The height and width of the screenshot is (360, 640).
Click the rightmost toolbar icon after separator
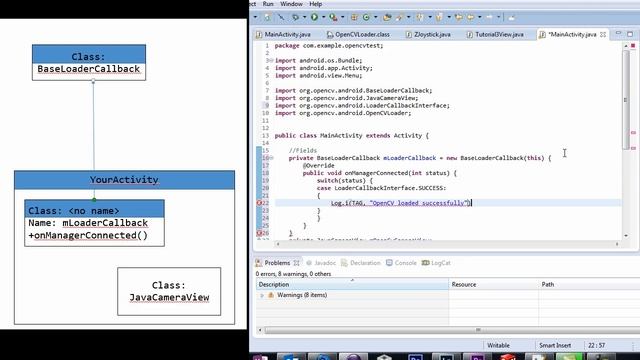click(x=511, y=17)
